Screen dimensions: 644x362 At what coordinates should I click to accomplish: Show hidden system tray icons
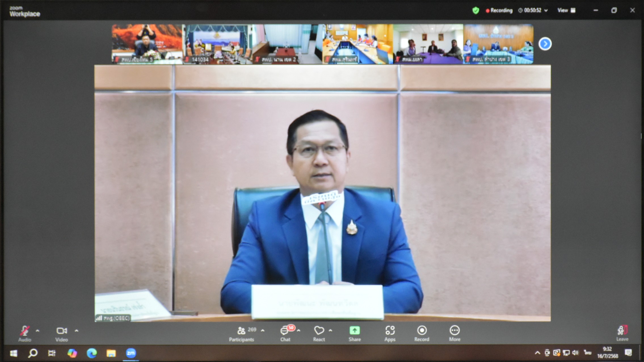coord(537,353)
